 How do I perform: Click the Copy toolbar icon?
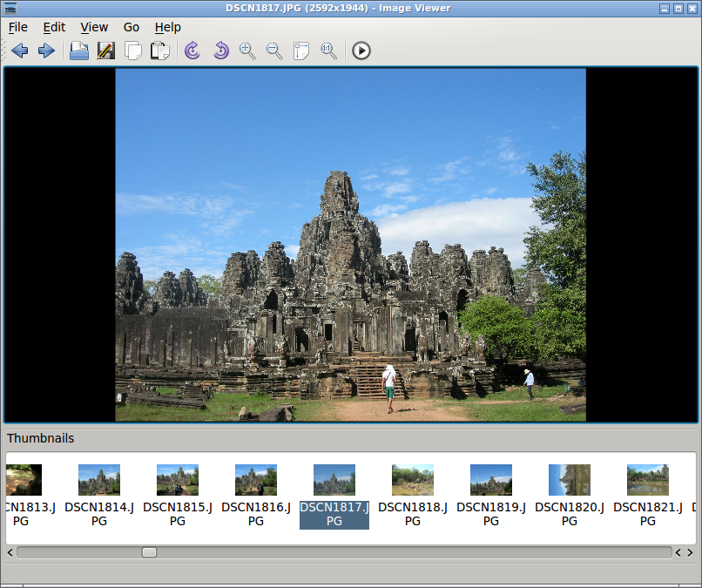133,51
